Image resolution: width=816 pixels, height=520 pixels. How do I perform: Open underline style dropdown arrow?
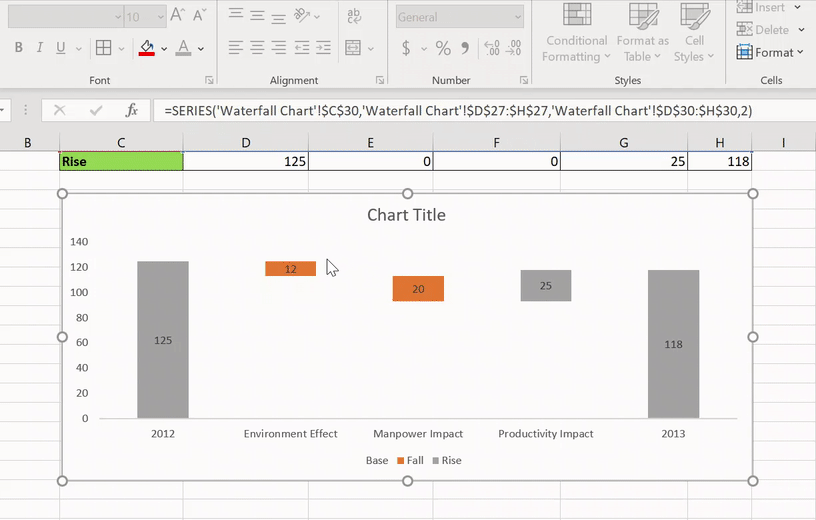click(x=79, y=48)
